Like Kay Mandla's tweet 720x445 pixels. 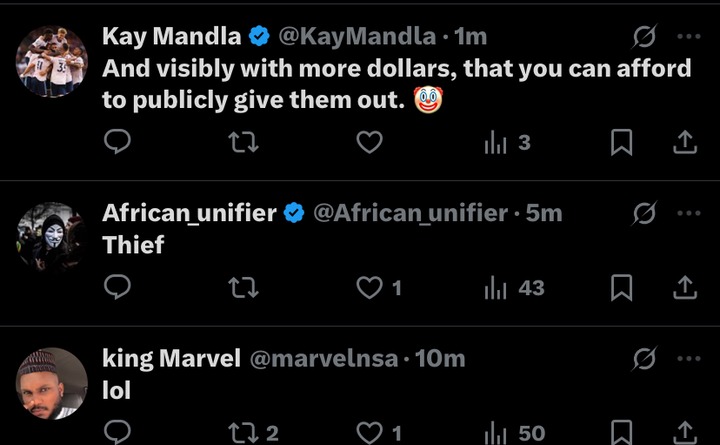point(369,142)
